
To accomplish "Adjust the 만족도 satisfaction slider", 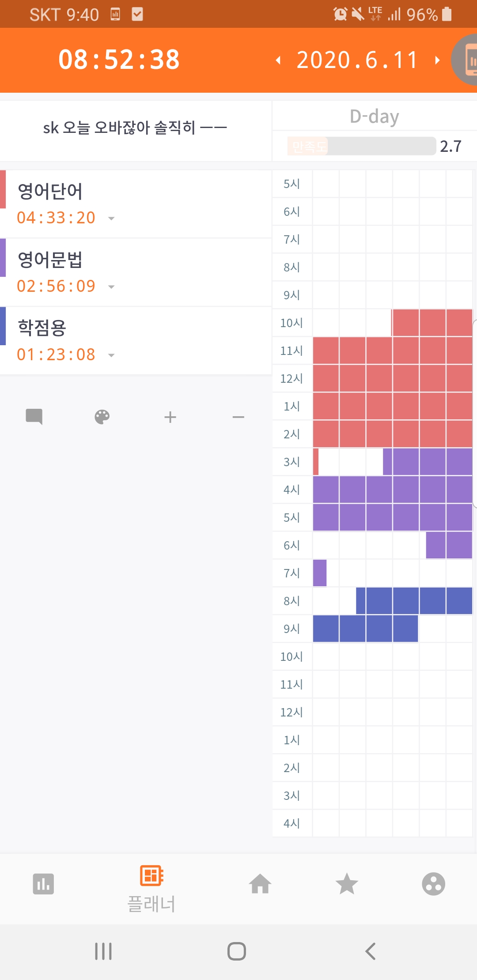I will (x=361, y=146).
